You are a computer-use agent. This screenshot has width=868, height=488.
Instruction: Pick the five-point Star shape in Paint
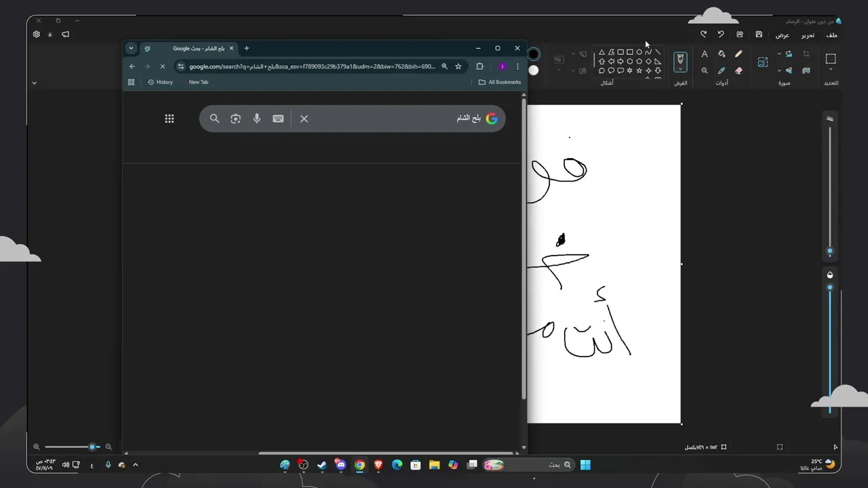coord(639,70)
